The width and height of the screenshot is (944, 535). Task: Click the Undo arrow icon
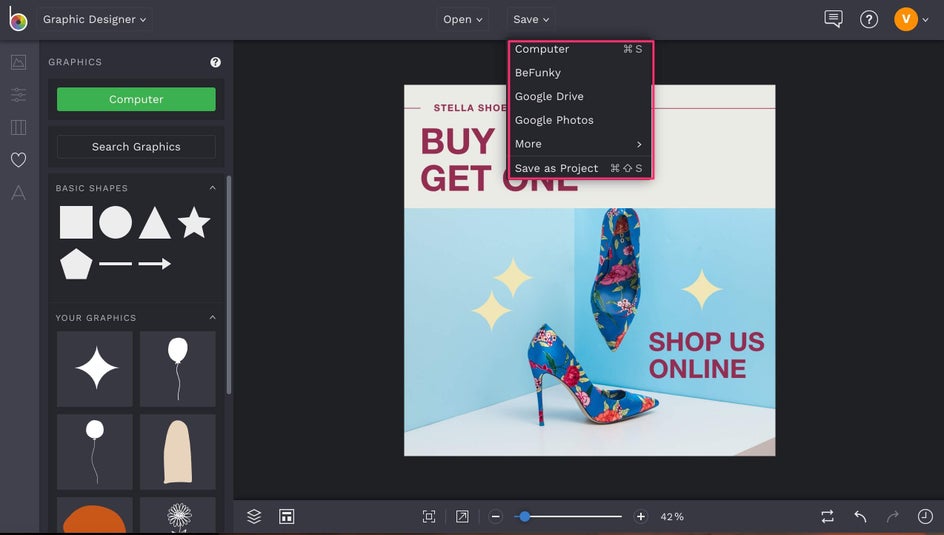click(860, 516)
